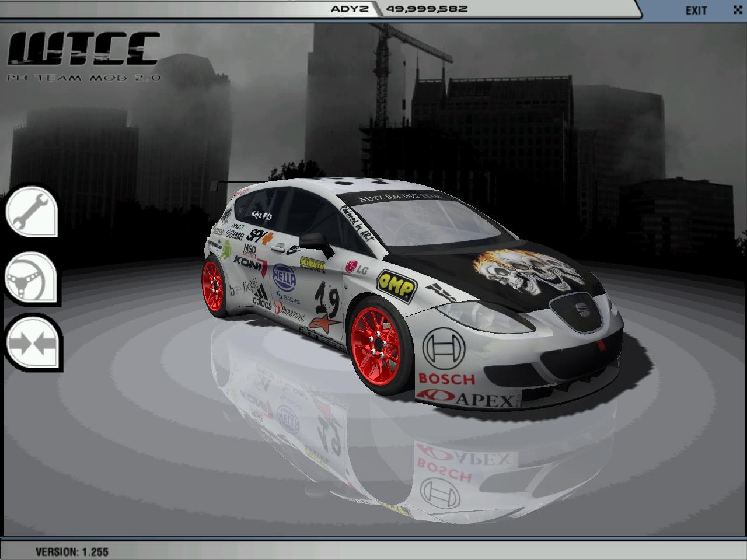747x560 pixels.
Task: Click the X icon beside EXIT
Action: [x=737, y=9]
